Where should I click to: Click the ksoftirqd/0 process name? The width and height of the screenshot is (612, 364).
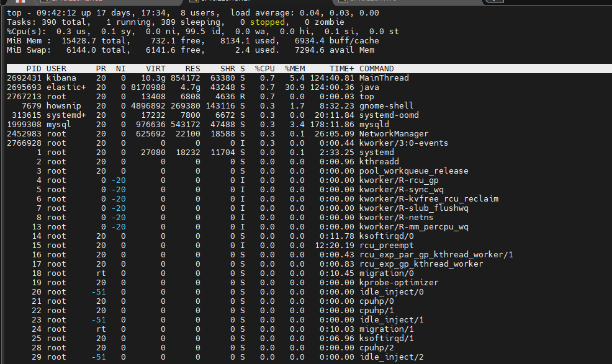(x=387, y=236)
